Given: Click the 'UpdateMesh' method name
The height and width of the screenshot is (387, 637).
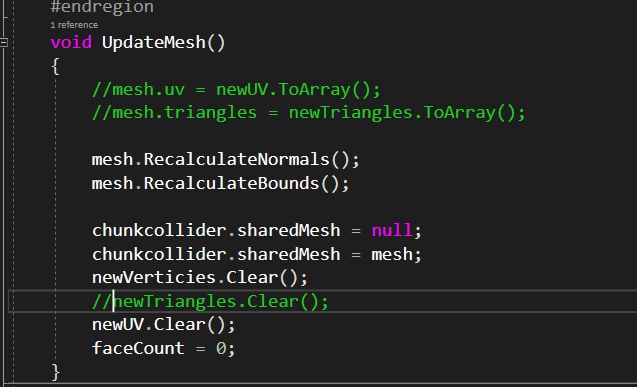Looking at the screenshot, I should point(154,43).
